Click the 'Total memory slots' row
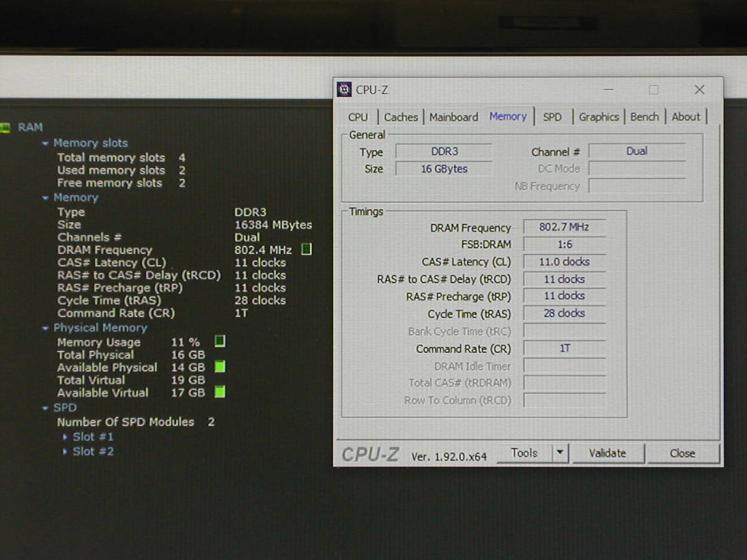Viewport: 747px width, 560px height. tap(121, 158)
